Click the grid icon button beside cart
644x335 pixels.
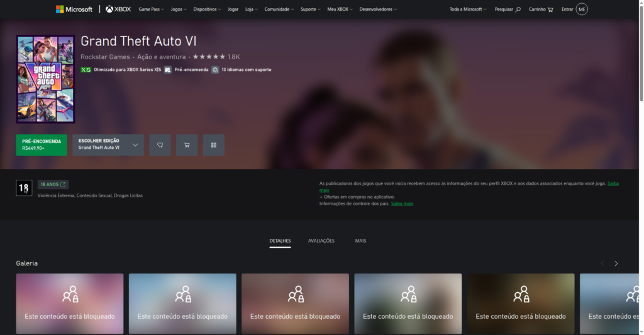[214, 145]
